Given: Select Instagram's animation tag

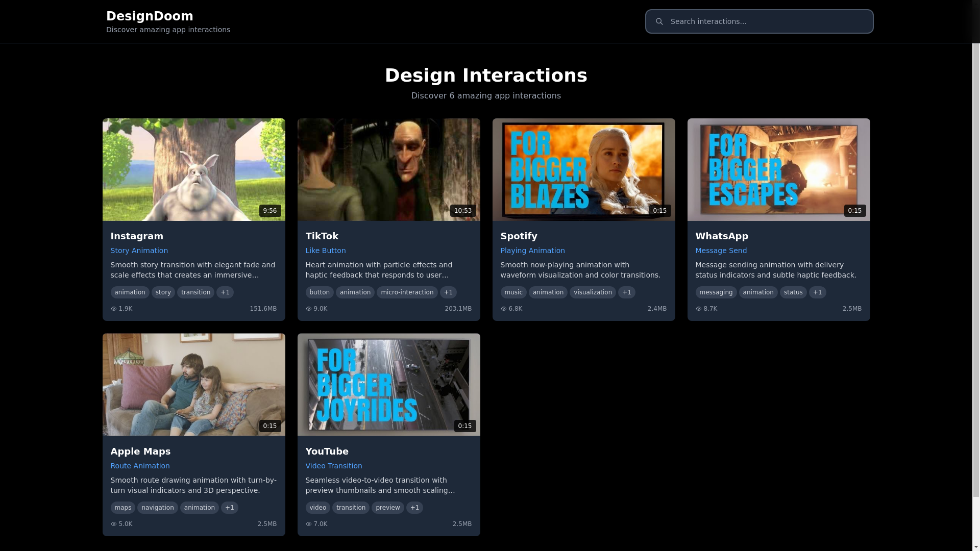Looking at the screenshot, I should (130, 292).
